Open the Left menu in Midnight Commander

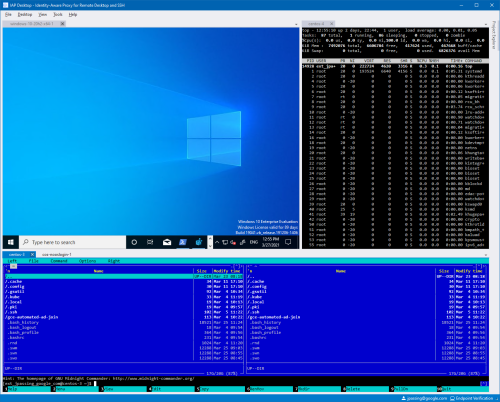pyautogui.click(x=12, y=261)
